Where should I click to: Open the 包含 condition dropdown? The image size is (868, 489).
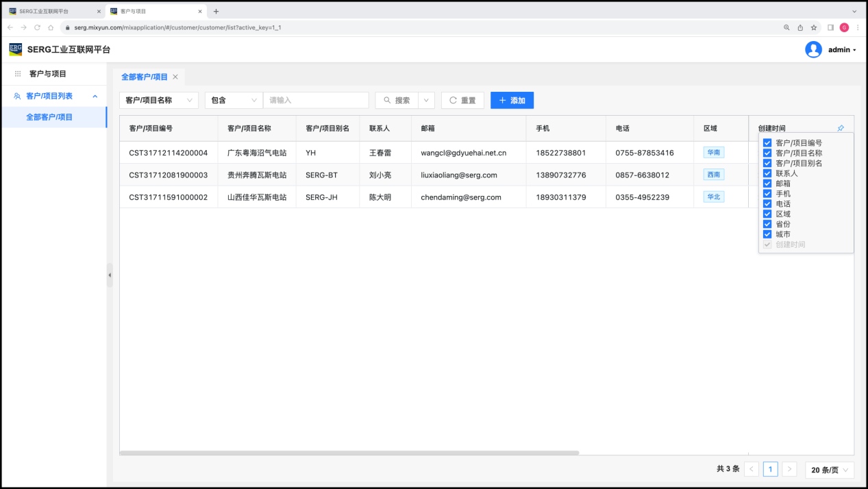coord(234,100)
